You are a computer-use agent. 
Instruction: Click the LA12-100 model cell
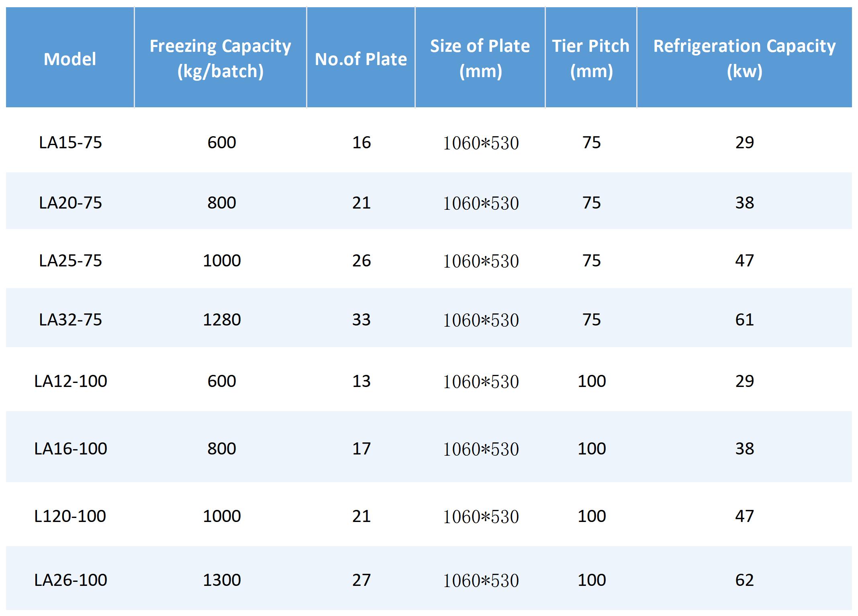(71, 381)
